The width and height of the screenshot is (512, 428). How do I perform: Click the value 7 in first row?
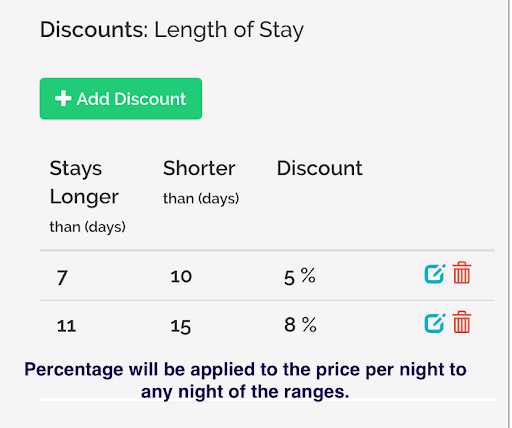(62, 277)
